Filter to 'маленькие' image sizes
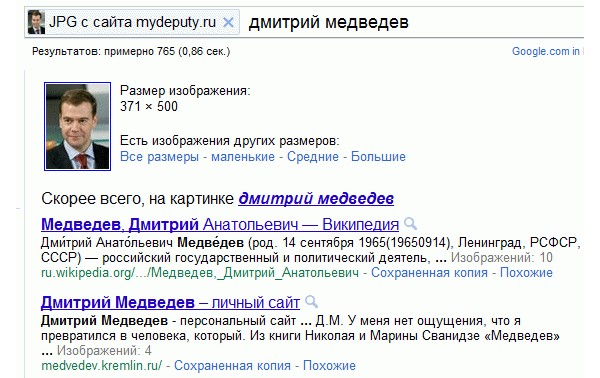The width and height of the screenshot is (600, 378). (243, 156)
